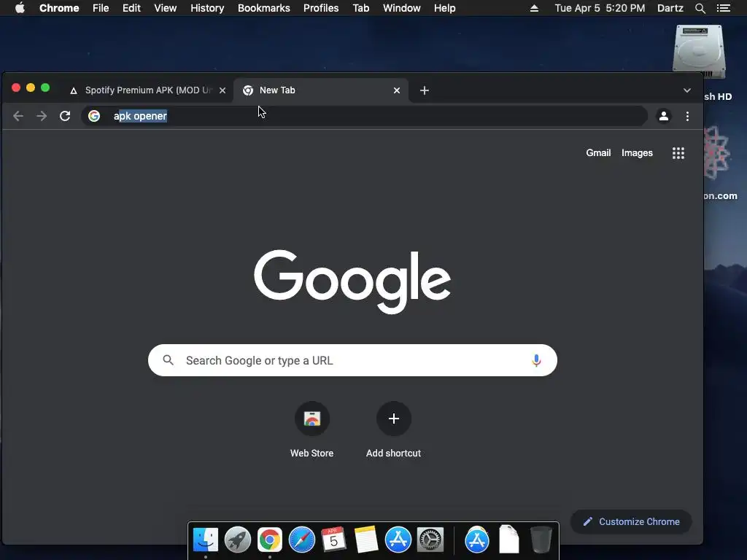Open the Images link

pyautogui.click(x=637, y=153)
